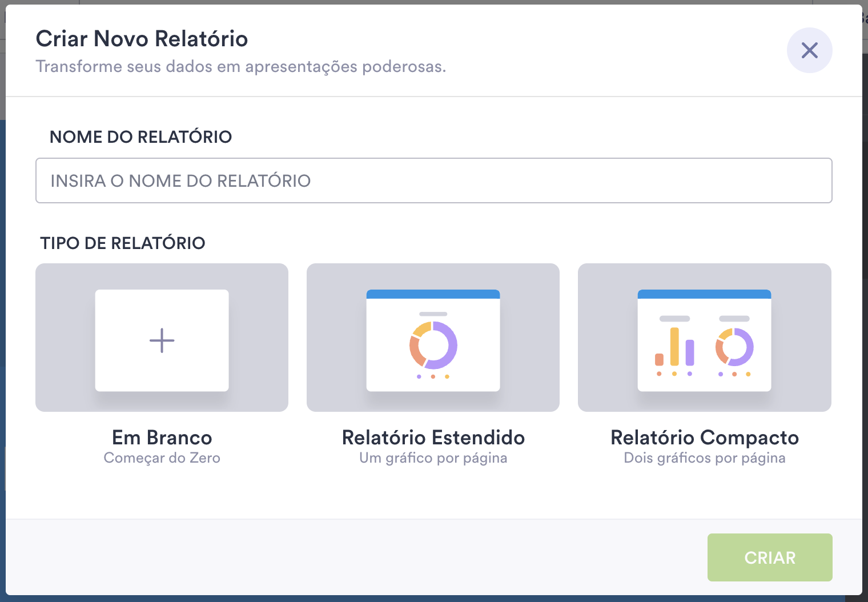Click the three legend dots under Estendido donut
This screenshot has width=868, height=602.
(x=433, y=376)
